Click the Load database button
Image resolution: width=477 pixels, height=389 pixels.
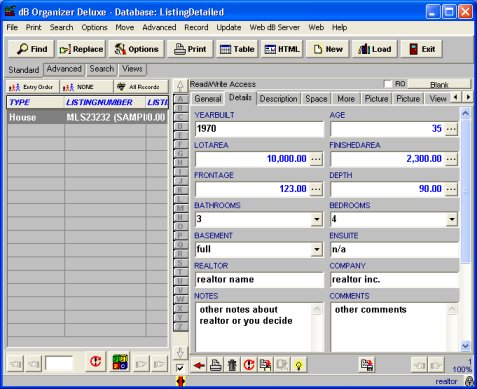point(375,49)
